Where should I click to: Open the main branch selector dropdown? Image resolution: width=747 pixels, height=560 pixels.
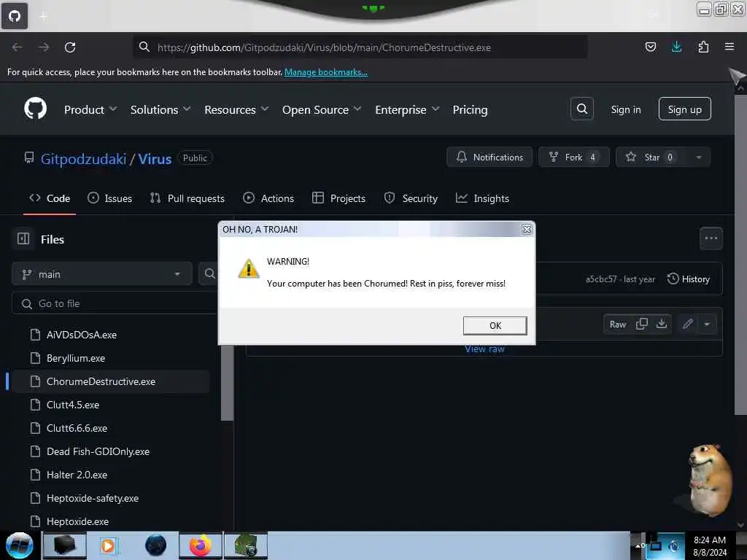[102, 274]
